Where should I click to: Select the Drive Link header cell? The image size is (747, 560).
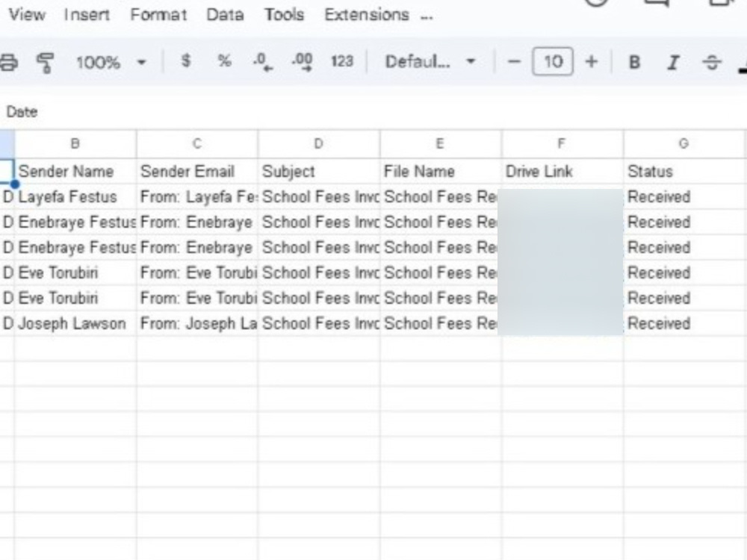[x=562, y=172]
